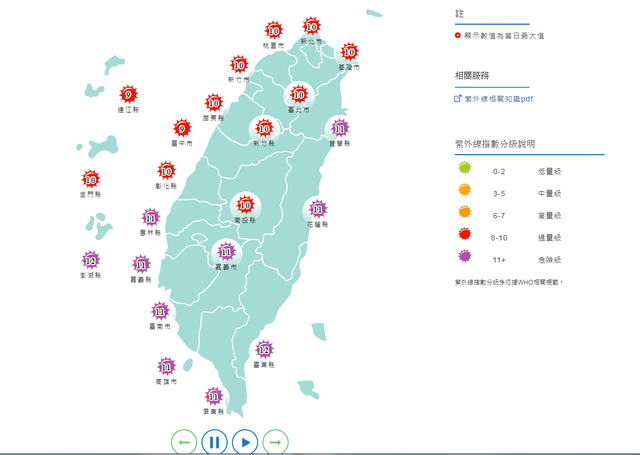Click the purple 11+ 危險級 legend swatch

coord(464,258)
